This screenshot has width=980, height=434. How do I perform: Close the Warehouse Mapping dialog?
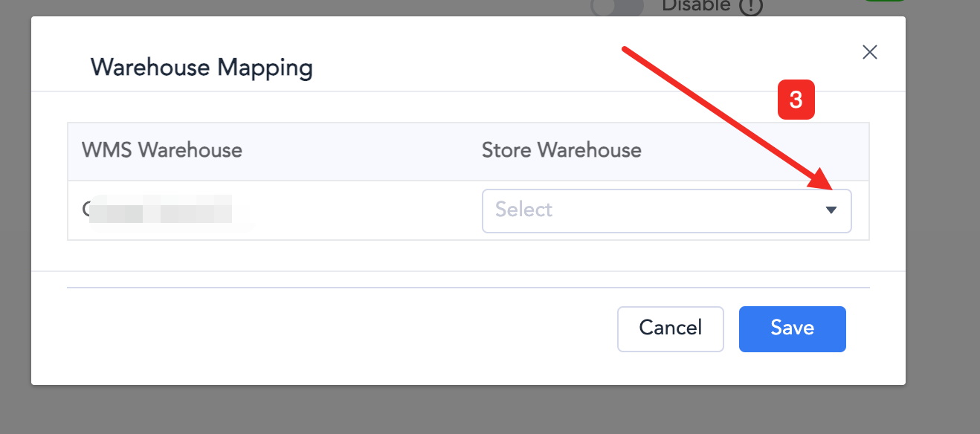[869, 52]
